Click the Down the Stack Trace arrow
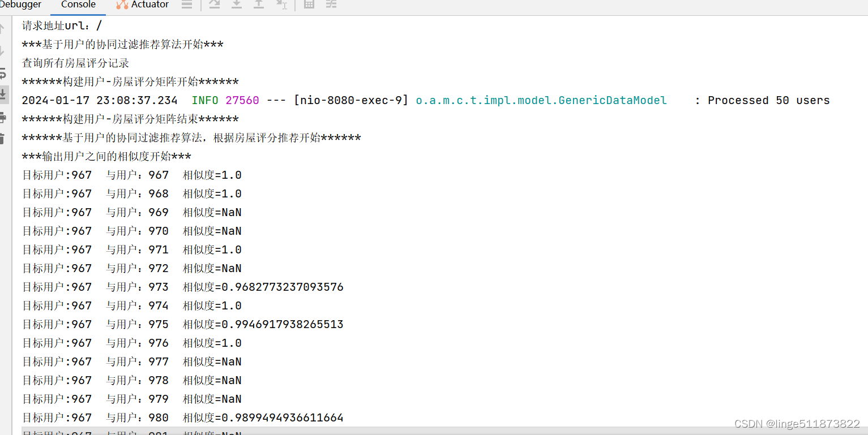 tap(3, 51)
